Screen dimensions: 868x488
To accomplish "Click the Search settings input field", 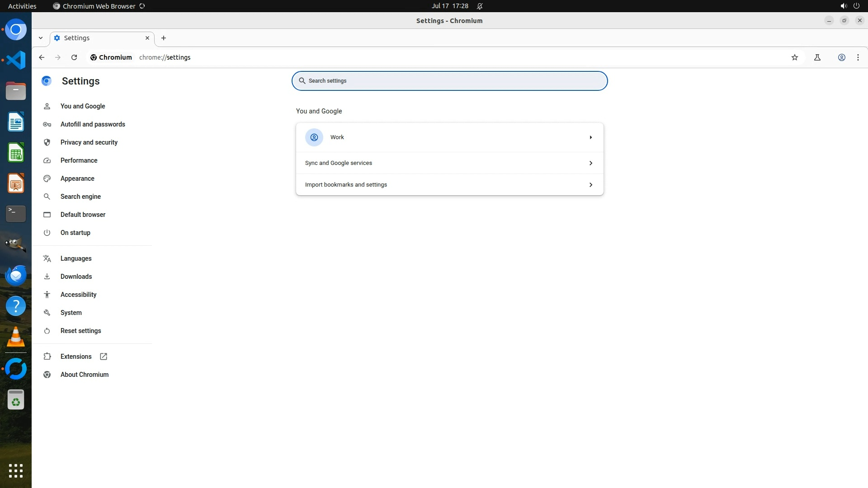I will pos(449,81).
